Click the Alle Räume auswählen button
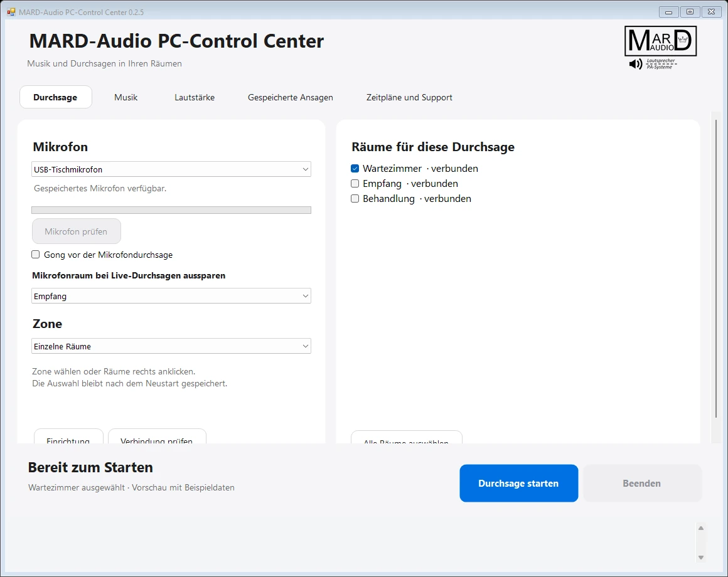The height and width of the screenshot is (577, 728). coord(406,437)
